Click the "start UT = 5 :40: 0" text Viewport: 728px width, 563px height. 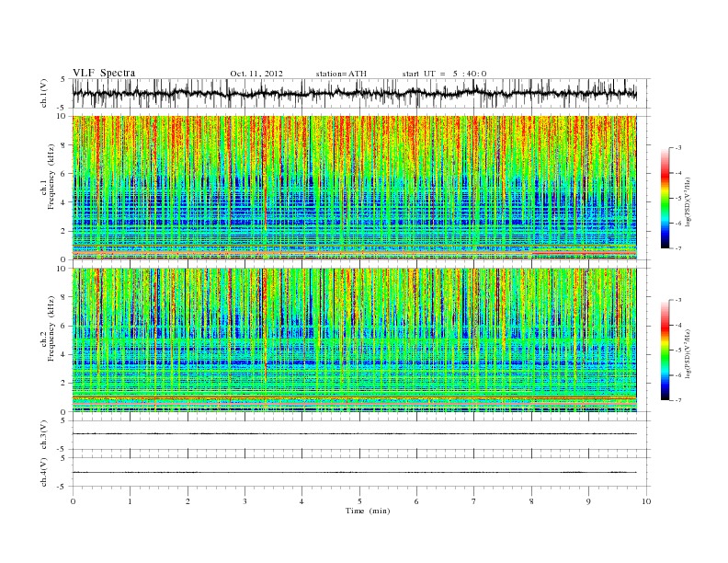pyautogui.click(x=444, y=74)
